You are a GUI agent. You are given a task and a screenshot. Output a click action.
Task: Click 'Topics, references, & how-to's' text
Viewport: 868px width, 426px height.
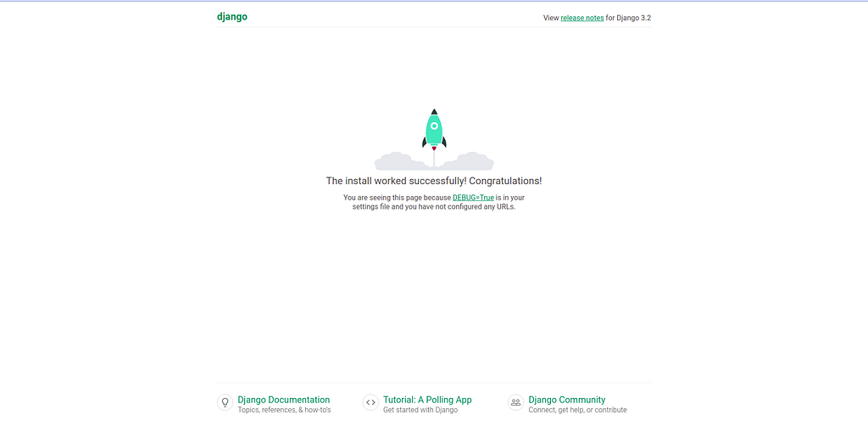[x=284, y=411]
